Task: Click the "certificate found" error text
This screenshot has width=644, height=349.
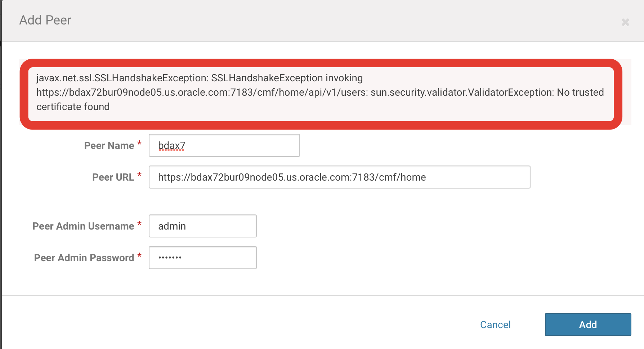Action: coord(73,107)
